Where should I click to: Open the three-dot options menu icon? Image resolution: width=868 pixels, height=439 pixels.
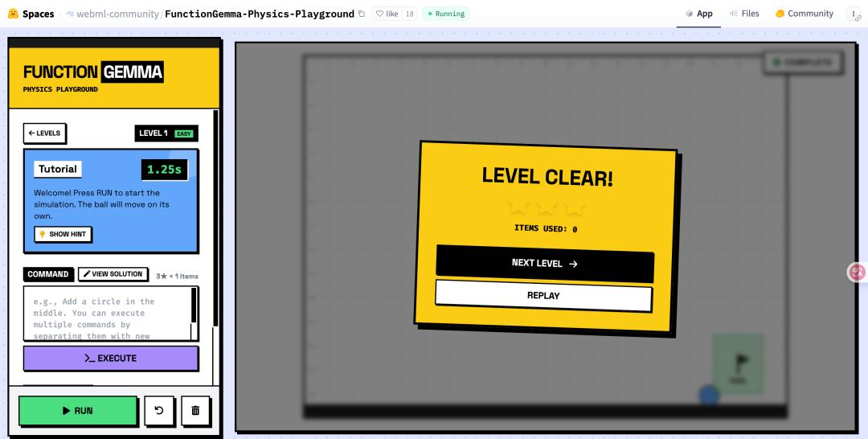[x=853, y=14]
